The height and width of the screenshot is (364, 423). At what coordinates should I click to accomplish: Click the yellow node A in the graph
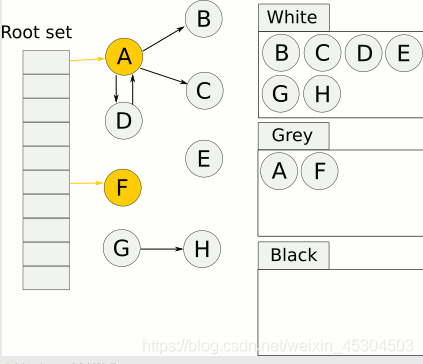124,56
